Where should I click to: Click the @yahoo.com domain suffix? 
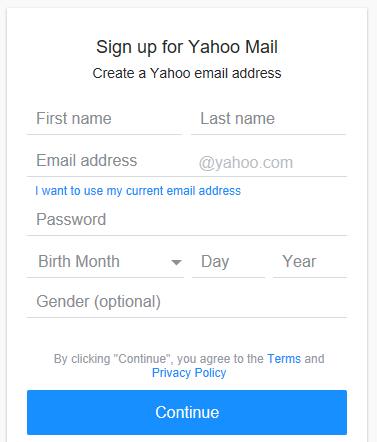coord(246,163)
